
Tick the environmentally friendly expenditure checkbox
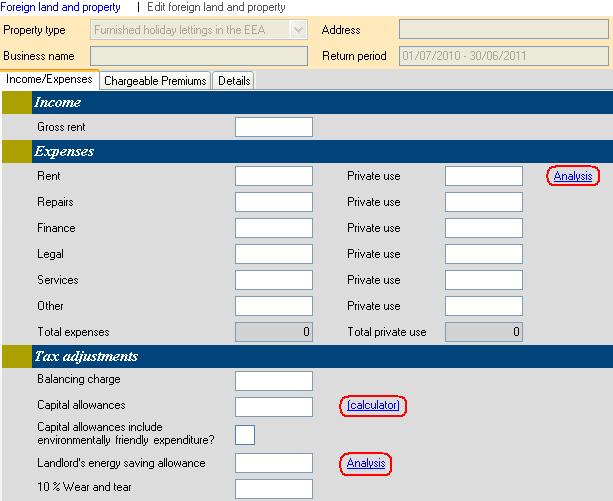pos(245,435)
